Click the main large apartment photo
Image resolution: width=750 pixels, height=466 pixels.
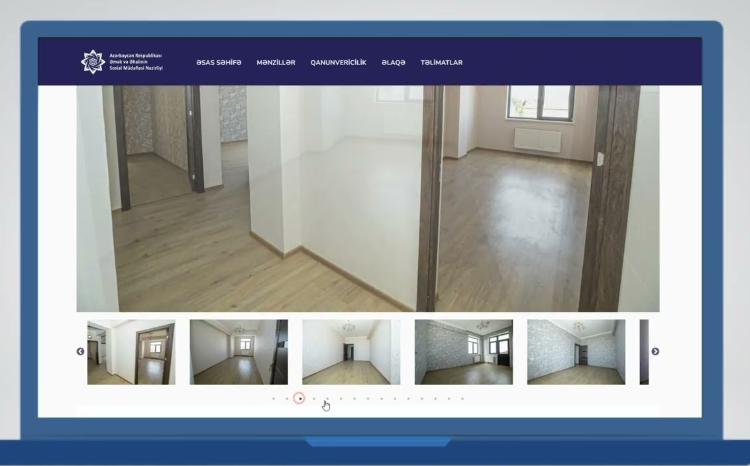coord(368,198)
